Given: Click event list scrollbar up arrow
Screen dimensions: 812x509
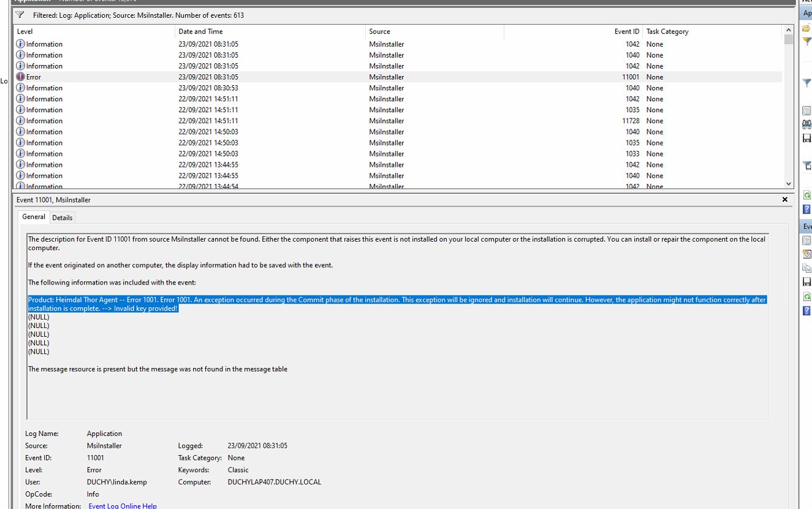Looking at the screenshot, I should (789, 30).
